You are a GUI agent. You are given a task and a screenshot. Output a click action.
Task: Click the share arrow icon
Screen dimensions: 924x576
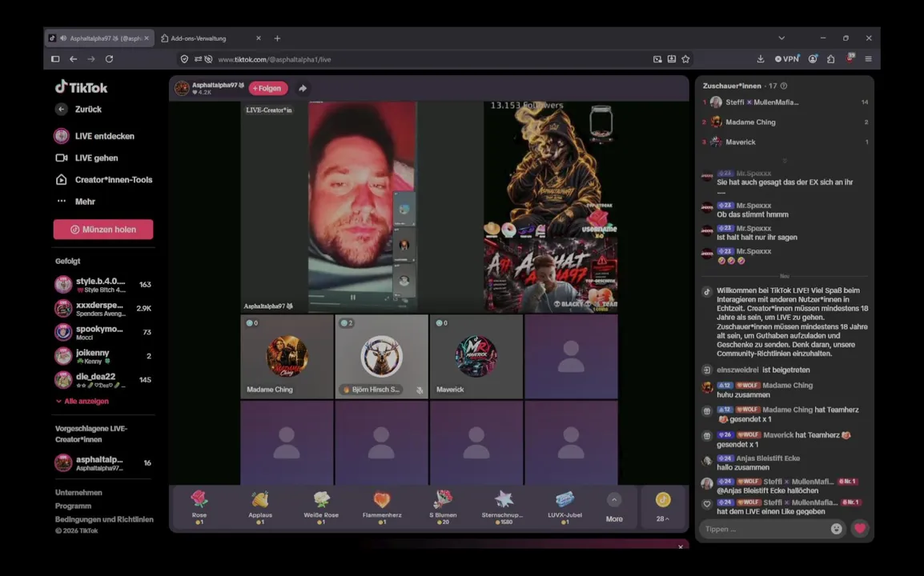[303, 88]
